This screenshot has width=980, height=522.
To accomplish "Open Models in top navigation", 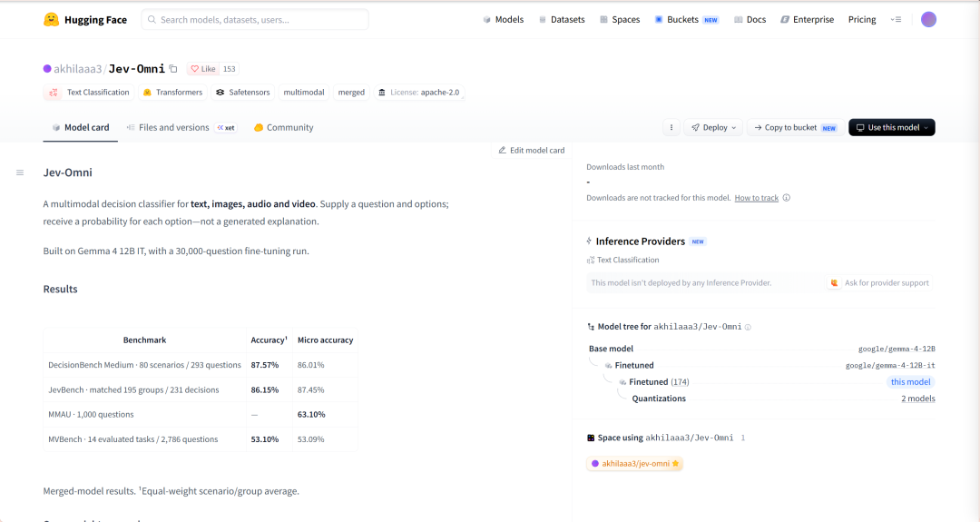I will 503,19.
